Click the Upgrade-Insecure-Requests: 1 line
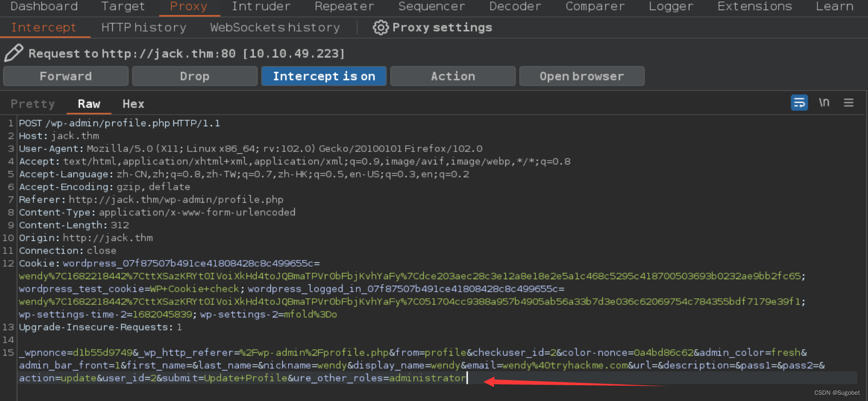The width and height of the screenshot is (868, 401). point(100,327)
